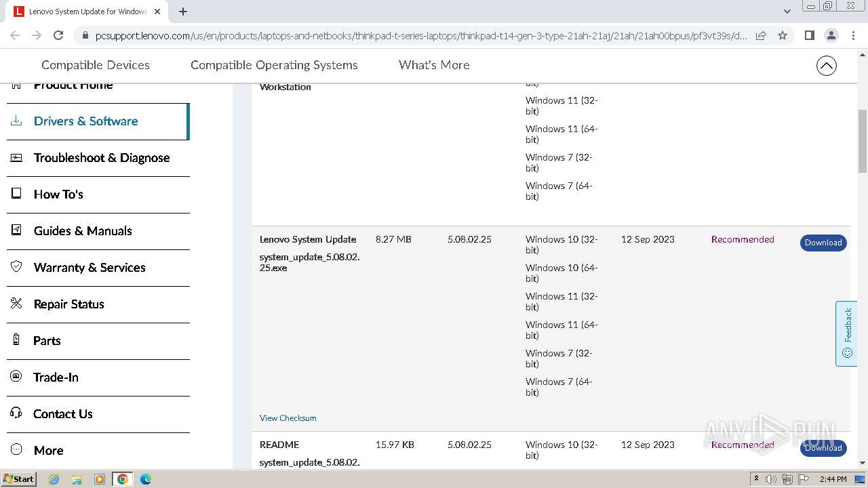Click the volume speaker tray icon
This screenshot has width=868, height=488.
point(771,479)
